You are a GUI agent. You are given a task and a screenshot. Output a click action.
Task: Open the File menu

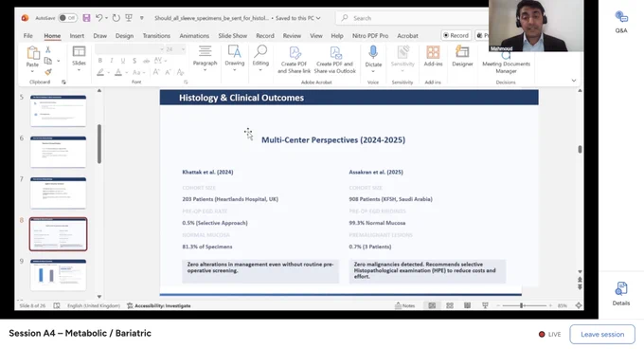coord(27,36)
